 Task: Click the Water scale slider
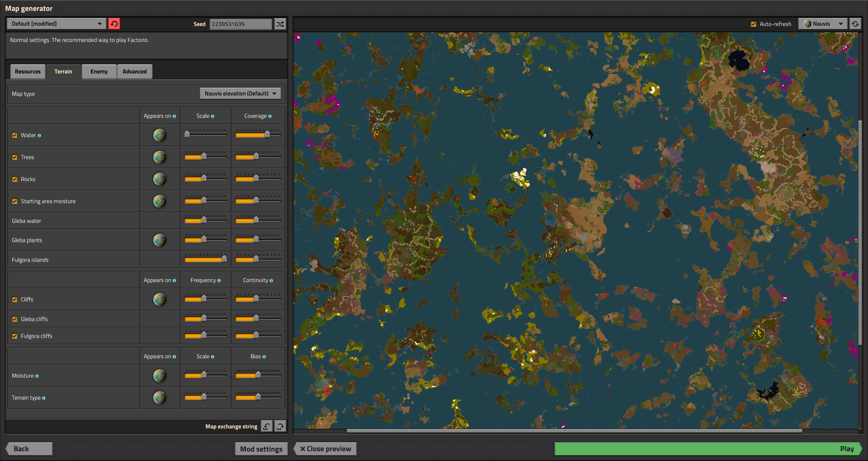tap(205, 134)
